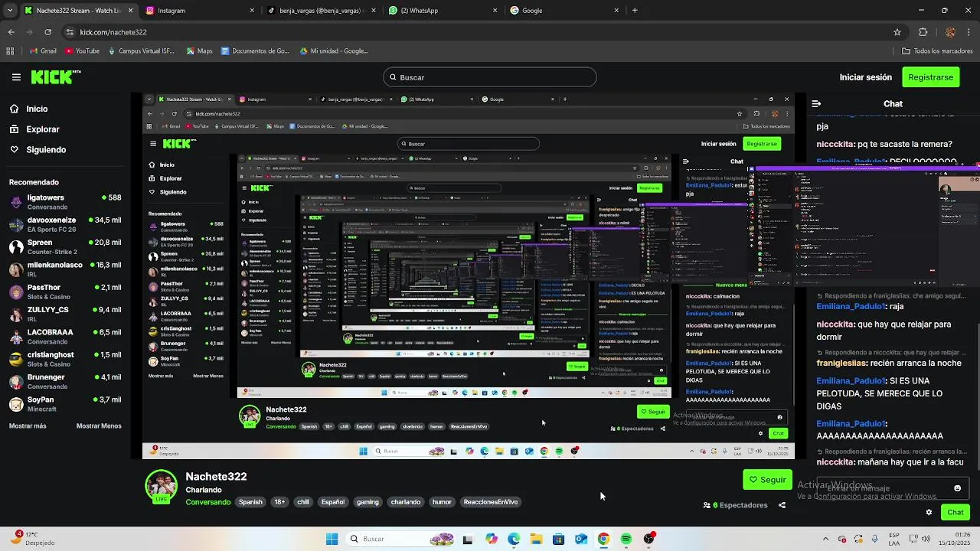Open File Explorer from the taskbar
Screen dimensions: 980x551
tap(536, 540)
